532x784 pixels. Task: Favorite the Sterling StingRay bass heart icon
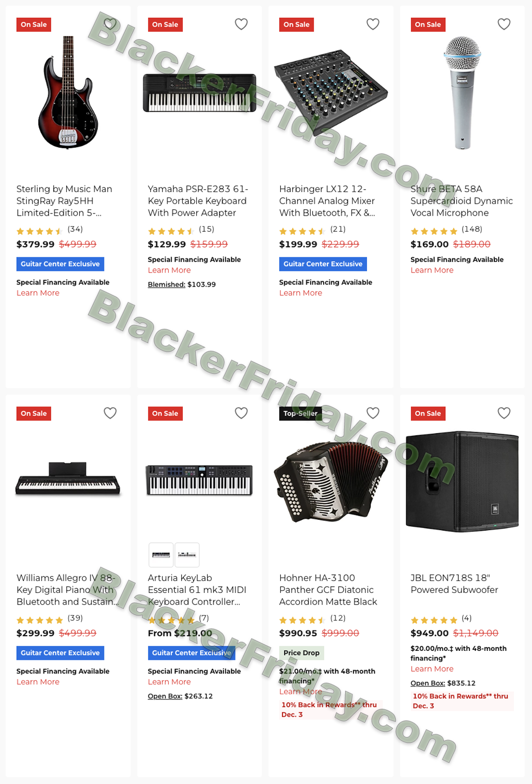(x=110, y=24)
